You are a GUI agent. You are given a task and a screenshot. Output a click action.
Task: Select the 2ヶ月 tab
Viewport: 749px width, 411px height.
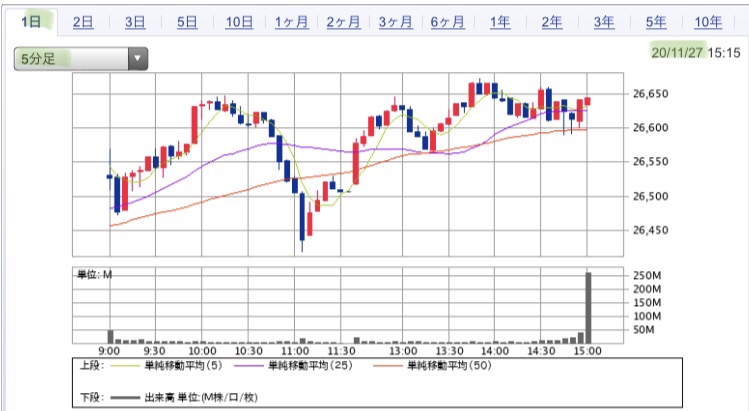point(343,22)
